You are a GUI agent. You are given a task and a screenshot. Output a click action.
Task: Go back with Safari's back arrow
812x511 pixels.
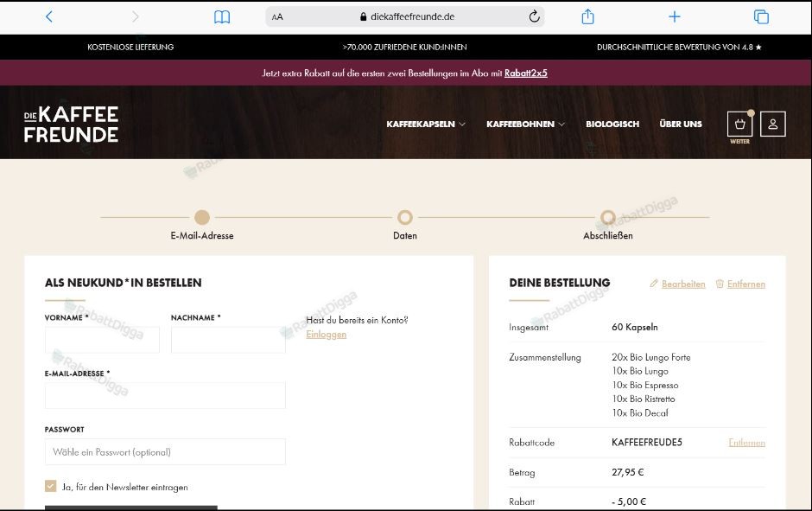coord(49,16)
